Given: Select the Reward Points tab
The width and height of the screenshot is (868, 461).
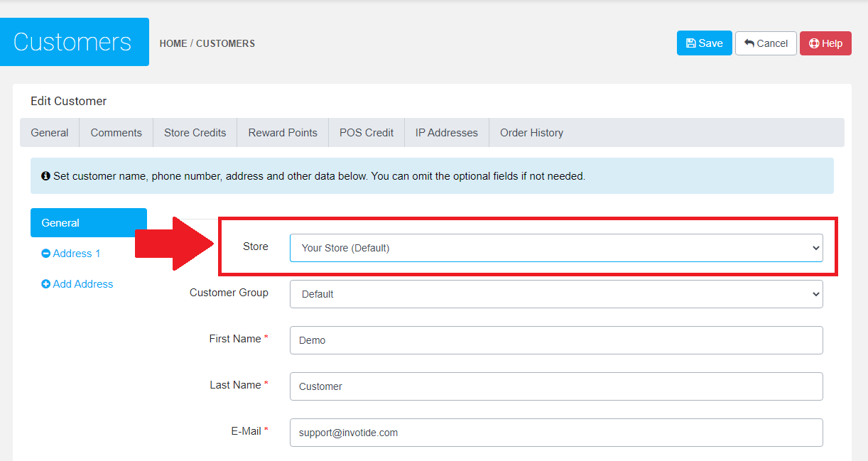Looking at the screenshot, I should click(283, 133).
